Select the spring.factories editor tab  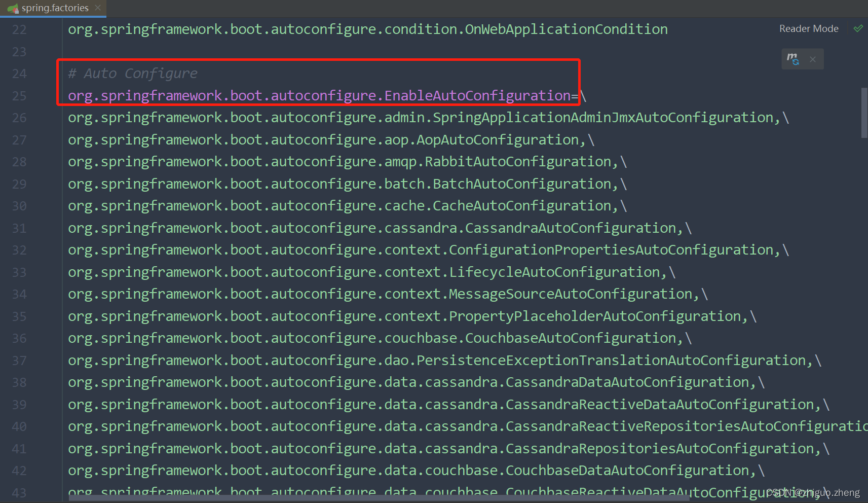tap(53, 8)
